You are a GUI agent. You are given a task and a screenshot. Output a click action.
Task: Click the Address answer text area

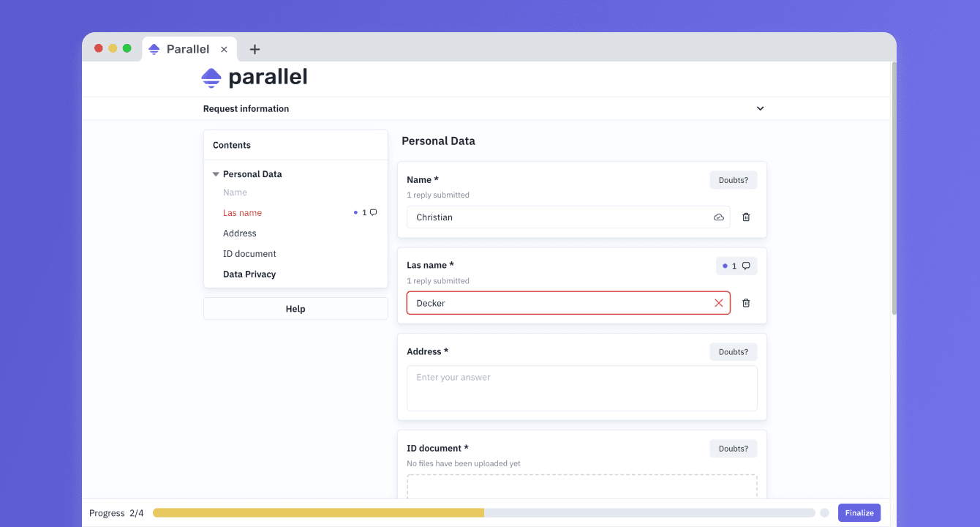coord(581,388)
